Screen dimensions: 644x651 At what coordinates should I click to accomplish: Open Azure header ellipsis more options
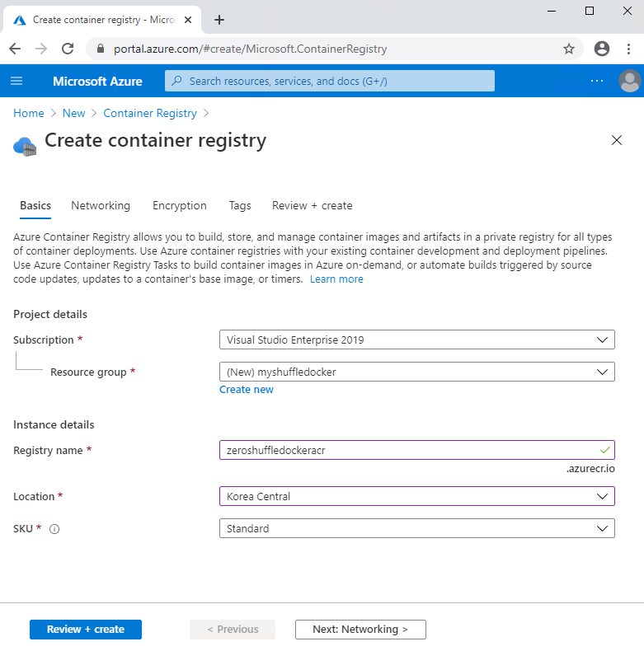click(597, 81)
